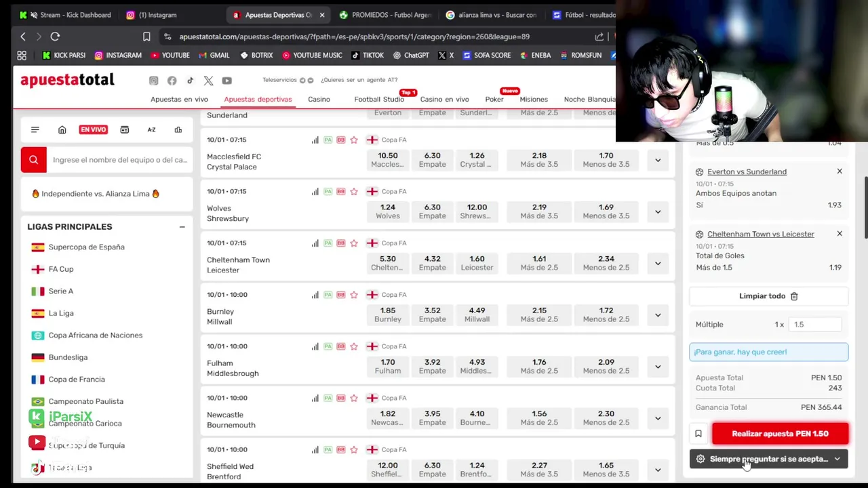Show statistics icon for Wolves vs Shrewsbury
The height and width of the screenshot is (488, 868).
click(315, 191)
